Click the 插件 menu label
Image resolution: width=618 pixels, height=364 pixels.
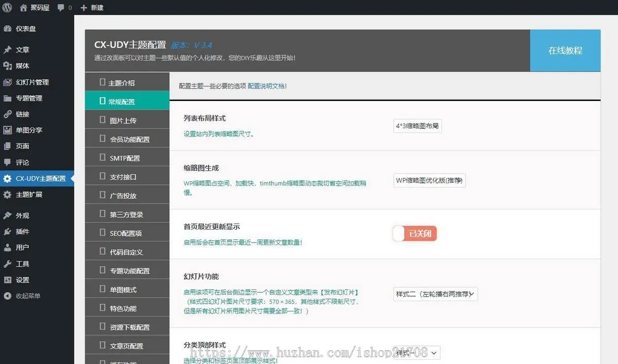23,232
